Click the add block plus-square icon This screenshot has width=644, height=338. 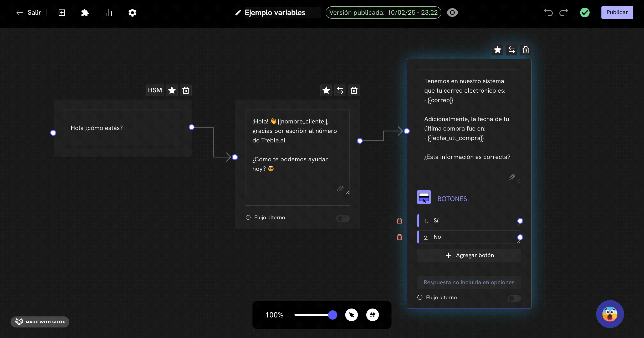62,13
